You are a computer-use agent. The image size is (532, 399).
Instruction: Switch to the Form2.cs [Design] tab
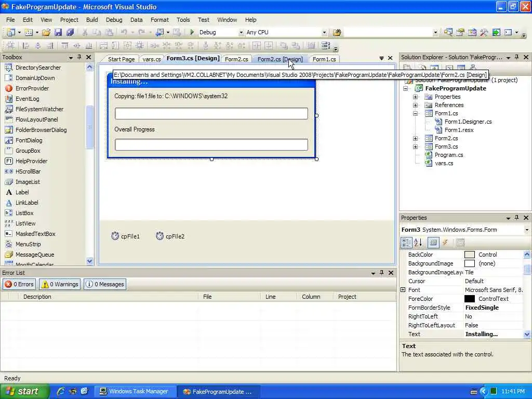coord(280,59)
